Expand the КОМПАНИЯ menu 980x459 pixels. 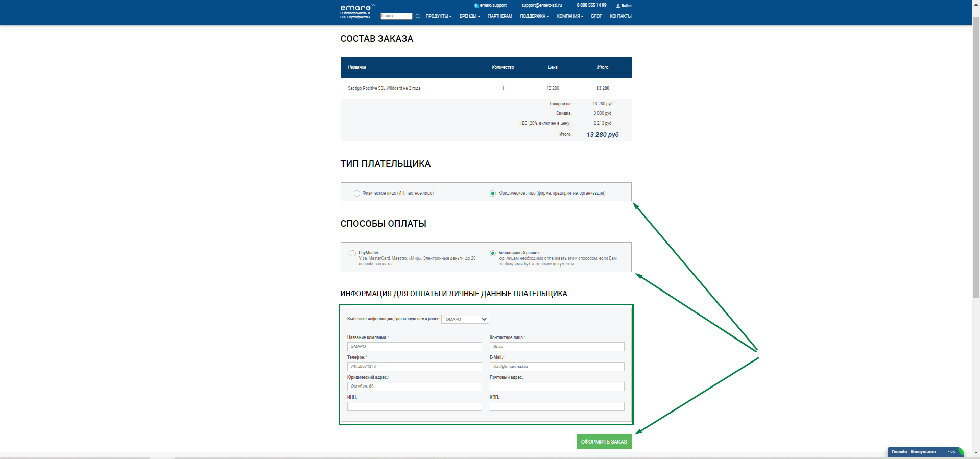[570, 16]
